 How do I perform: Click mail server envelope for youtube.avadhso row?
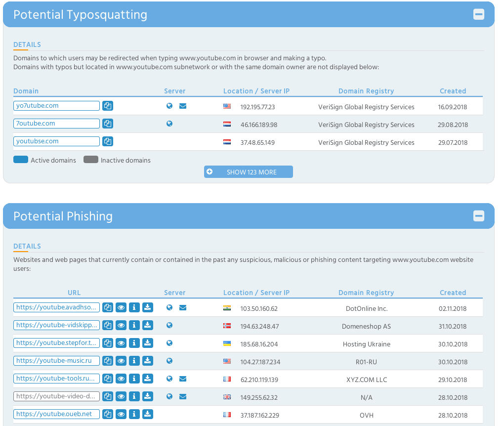pos(183,308)
